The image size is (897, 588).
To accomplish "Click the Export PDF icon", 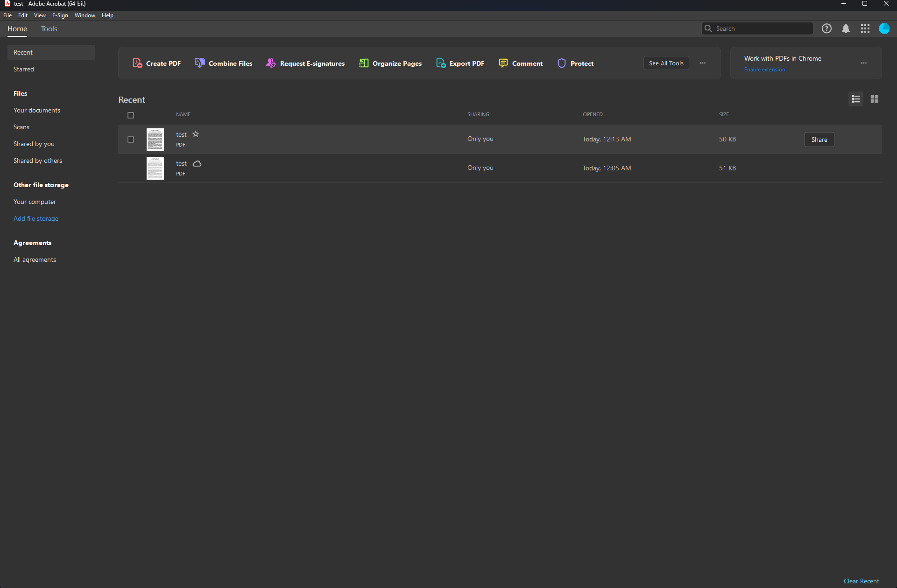I will point(441,63).
